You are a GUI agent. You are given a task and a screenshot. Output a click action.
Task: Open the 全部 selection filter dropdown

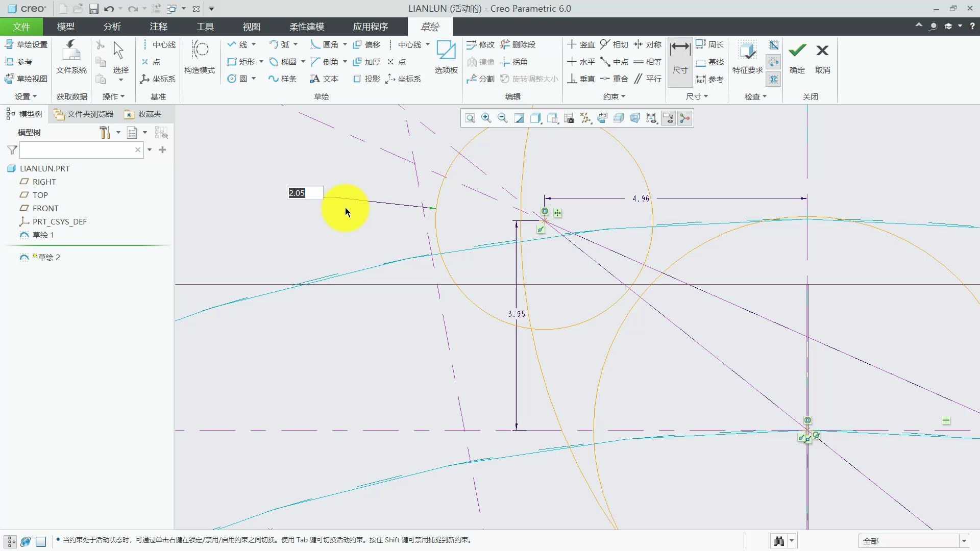tap(964, 541)
